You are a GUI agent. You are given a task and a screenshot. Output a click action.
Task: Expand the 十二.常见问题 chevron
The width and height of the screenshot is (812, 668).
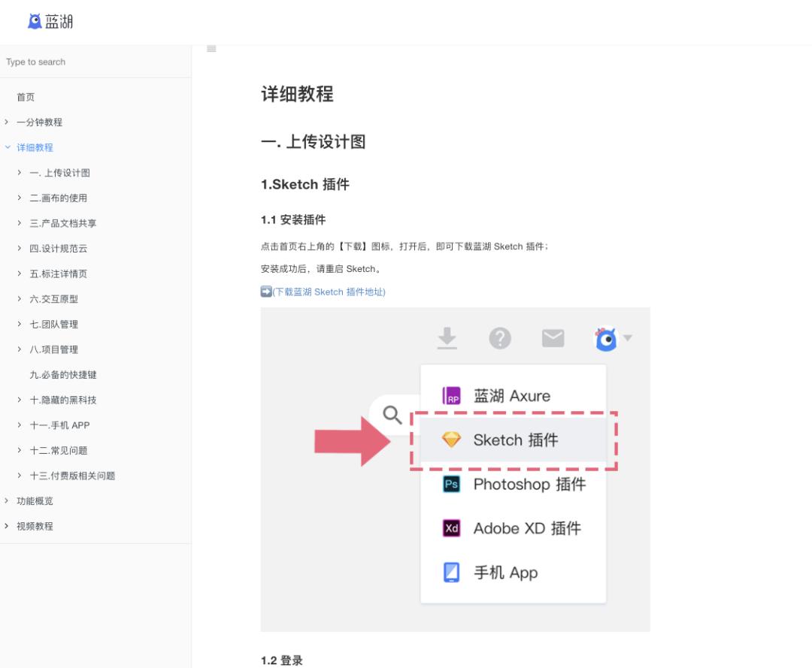click(x=19, y=450)
